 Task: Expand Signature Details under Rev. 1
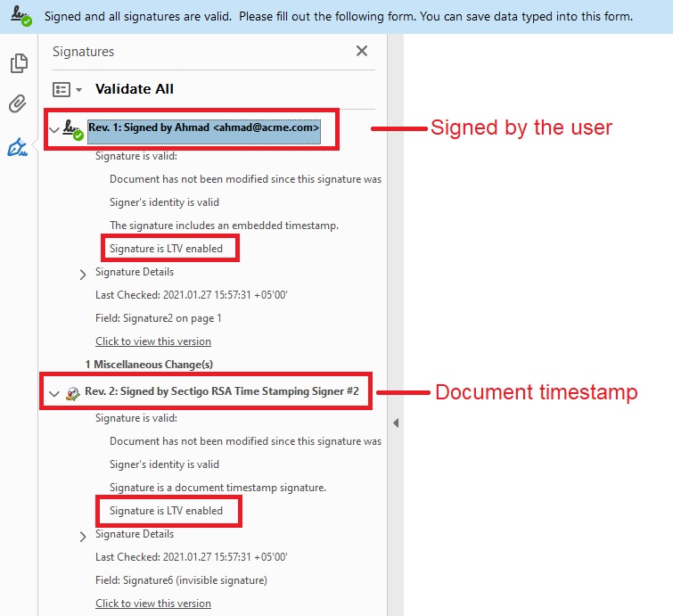(x=84, y=275)
